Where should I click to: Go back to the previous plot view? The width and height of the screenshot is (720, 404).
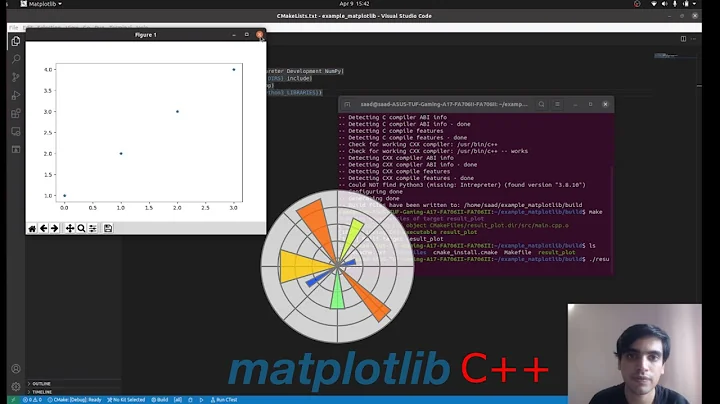43,228
